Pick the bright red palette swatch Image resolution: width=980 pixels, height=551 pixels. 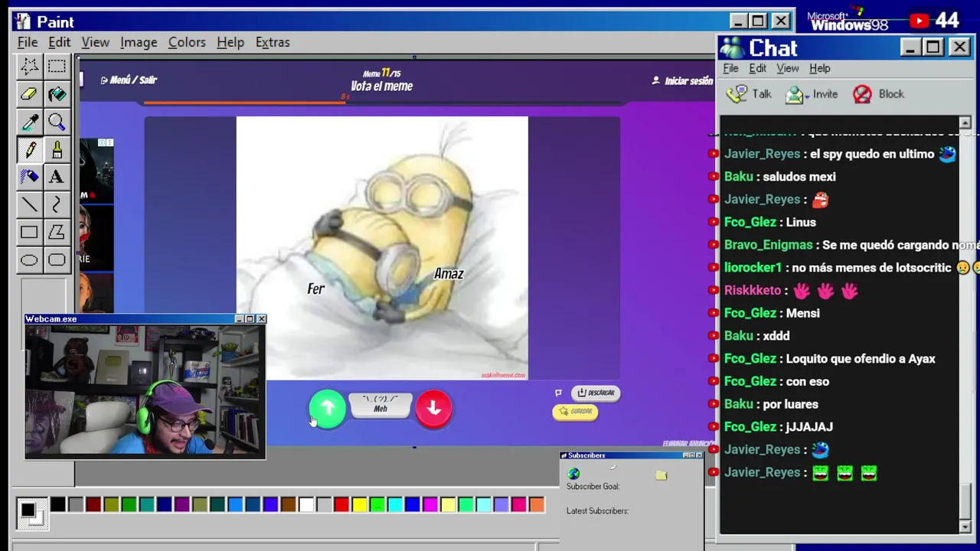[x=341, y=504]
